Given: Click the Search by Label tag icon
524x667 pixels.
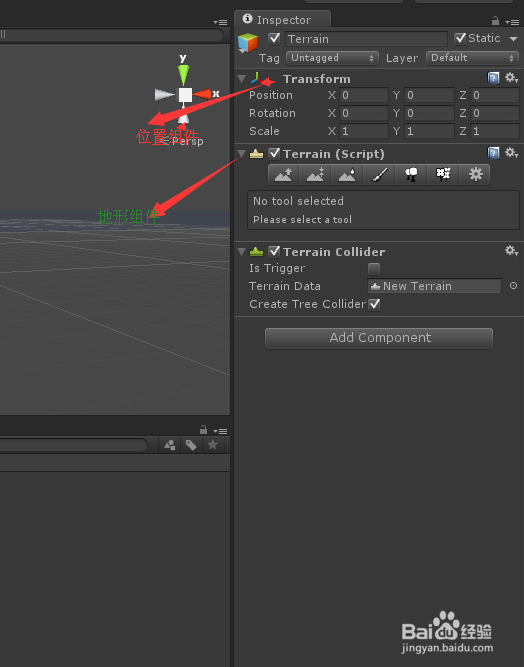Looking at the screenshot, I should pyautogui.click(x=191, y=445).
